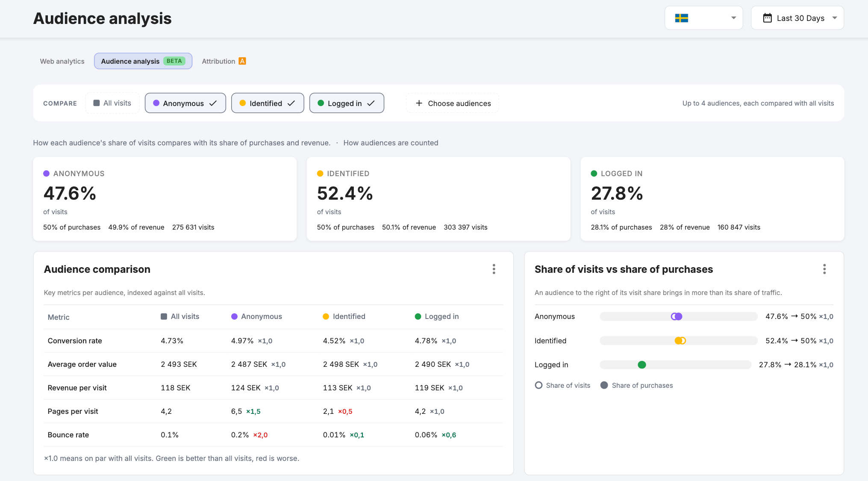Image resolution: width=868 pixels, height=481 pixels.
Task: Click the 27.8% Logged in visits figure
Action: 617,194
